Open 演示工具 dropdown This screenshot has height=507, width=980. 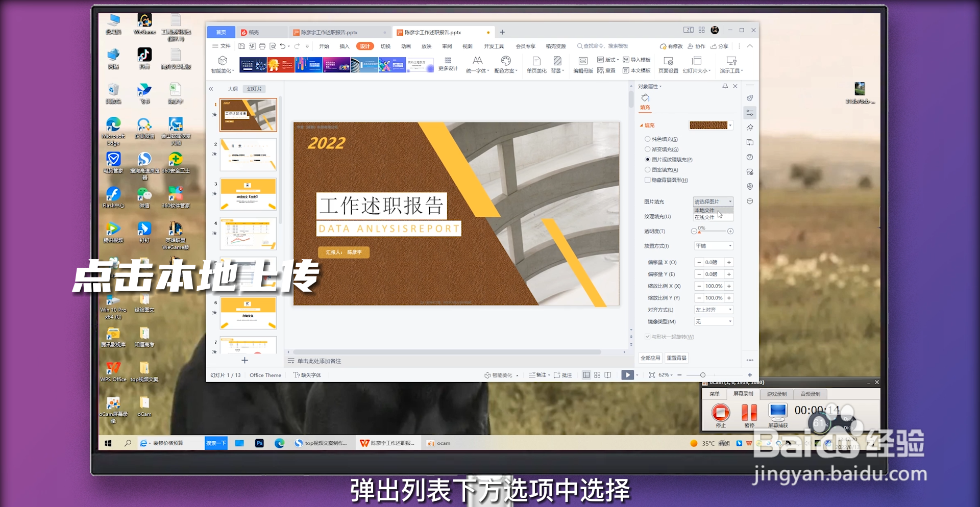click(x=731, y=71)
